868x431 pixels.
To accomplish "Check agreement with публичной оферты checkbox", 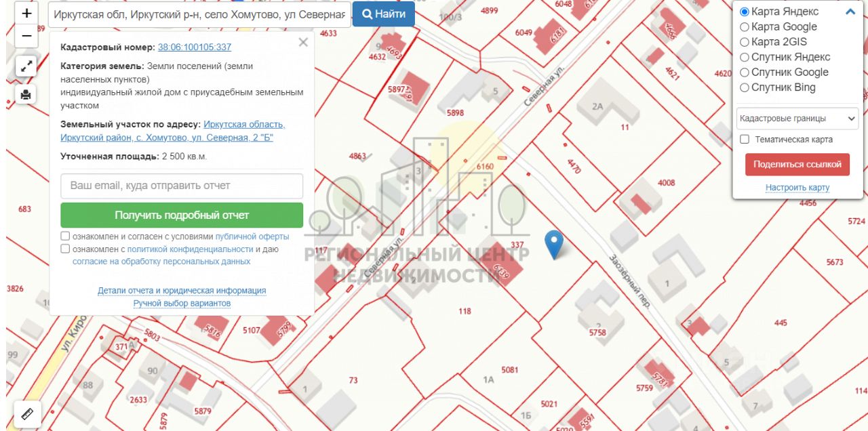I will (65, 237).
